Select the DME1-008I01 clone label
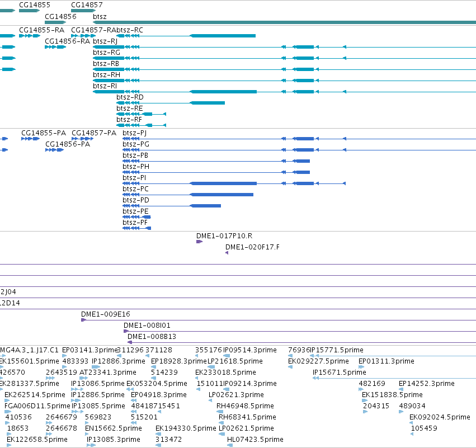 coord(147,326)
